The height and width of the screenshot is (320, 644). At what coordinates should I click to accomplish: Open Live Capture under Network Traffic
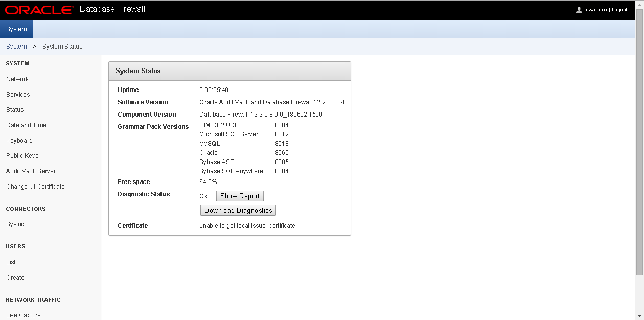(x=24, y=315)
